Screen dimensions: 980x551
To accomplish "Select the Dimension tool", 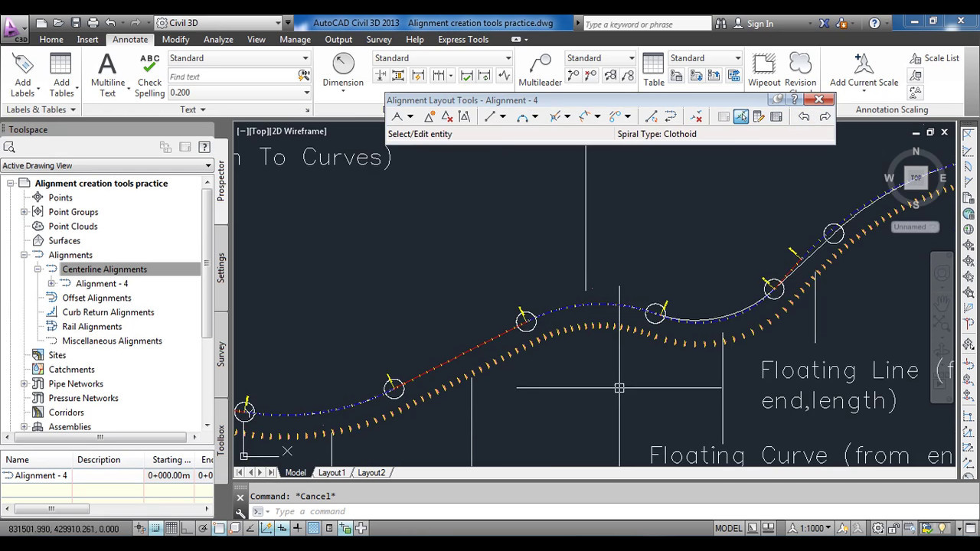I will point(343,70).
